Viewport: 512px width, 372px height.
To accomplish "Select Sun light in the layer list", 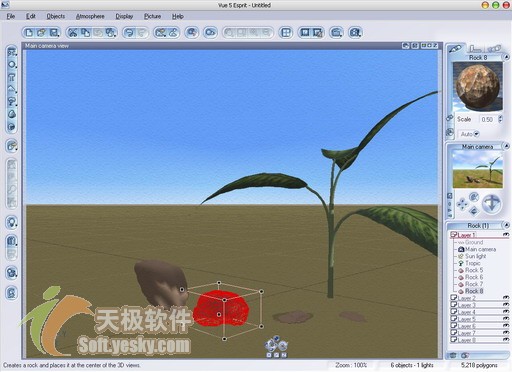I will [475, 256].
